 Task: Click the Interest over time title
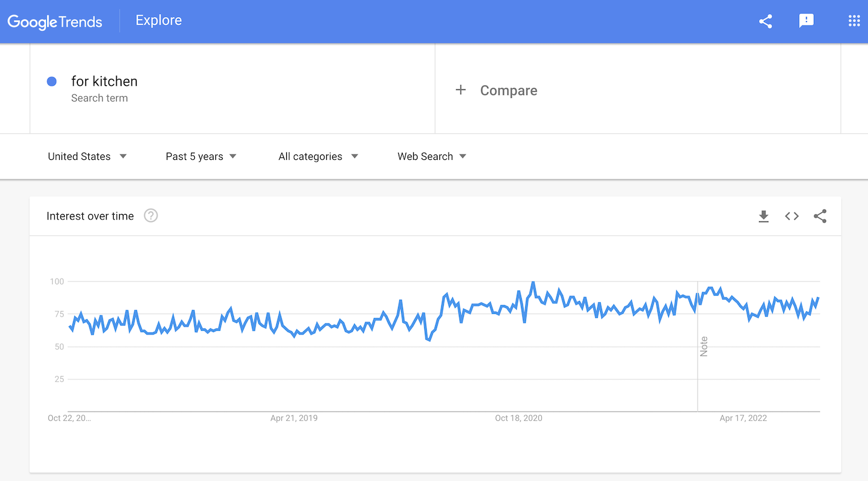click(x=90, y=216)
